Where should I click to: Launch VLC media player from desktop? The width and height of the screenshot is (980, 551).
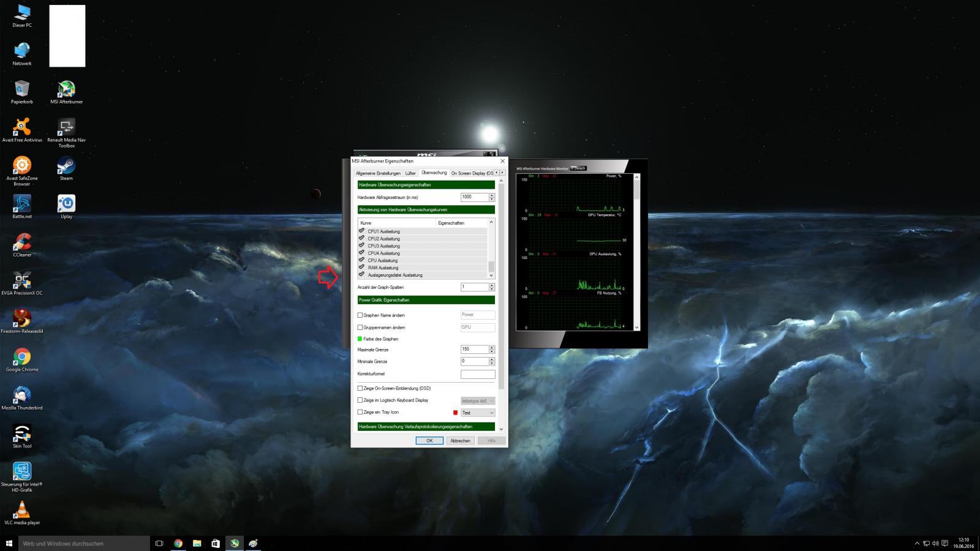(x=22, y=513)
